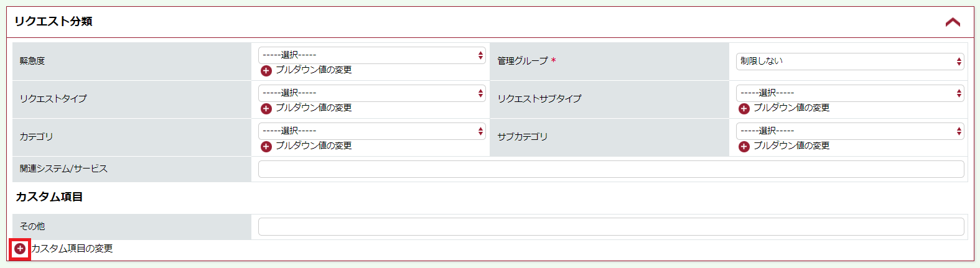The image size is (980, 268).
Task: Click カスタム項目の変更 link text
Action: point(72,249)
